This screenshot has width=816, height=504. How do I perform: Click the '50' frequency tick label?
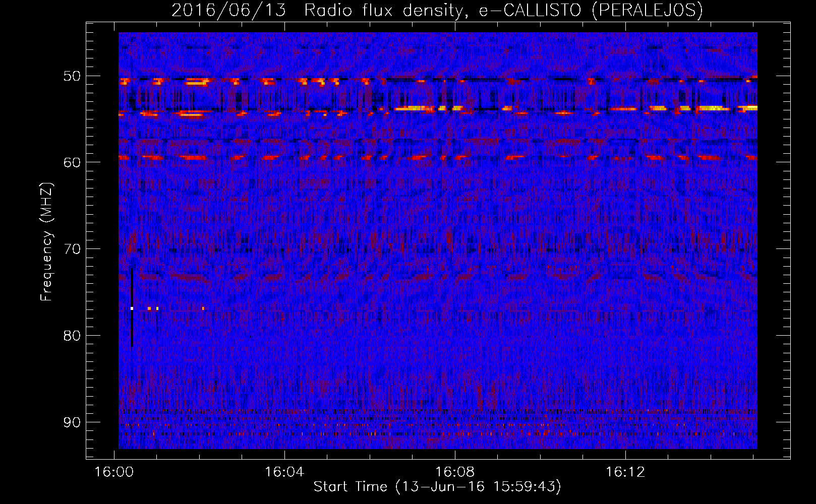coord(72,77)
